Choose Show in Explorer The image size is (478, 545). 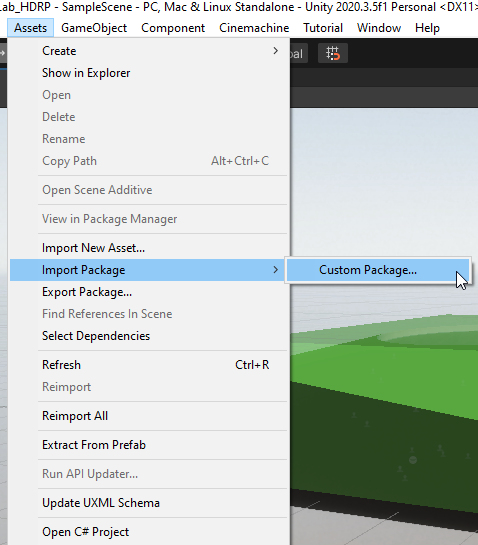pyautogui.click(x=148, y=73)
